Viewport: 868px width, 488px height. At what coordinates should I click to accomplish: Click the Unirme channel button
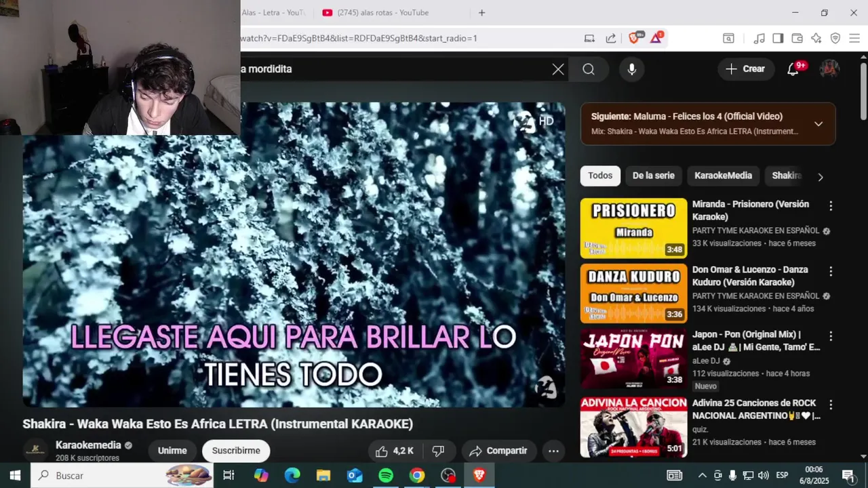click(x=172, y=451)
